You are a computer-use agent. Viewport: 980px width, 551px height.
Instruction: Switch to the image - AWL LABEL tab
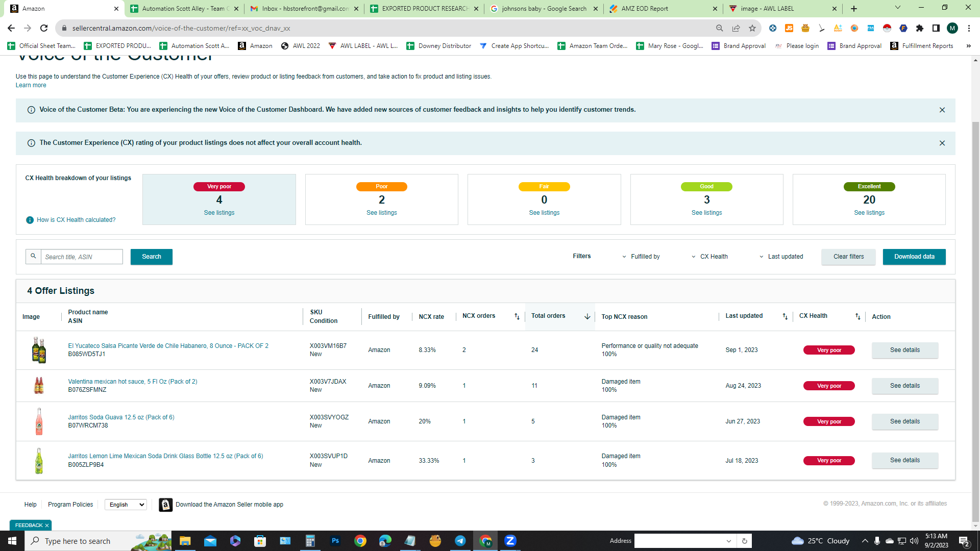pos(783,9)
